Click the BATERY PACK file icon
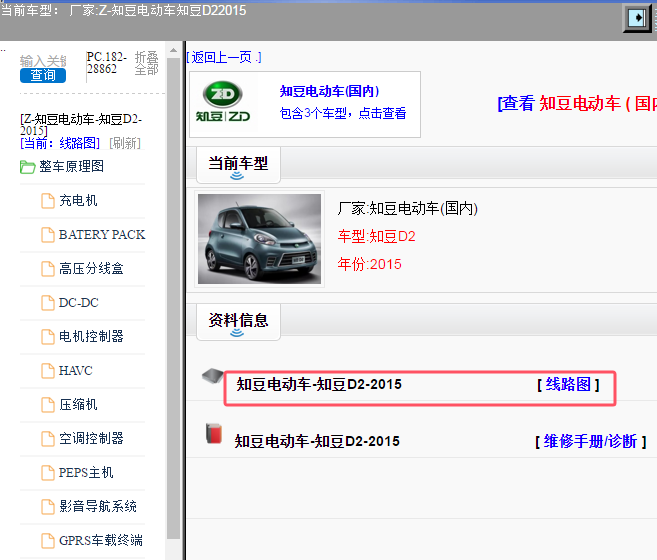657x560 pixels. tap(48, 235)
